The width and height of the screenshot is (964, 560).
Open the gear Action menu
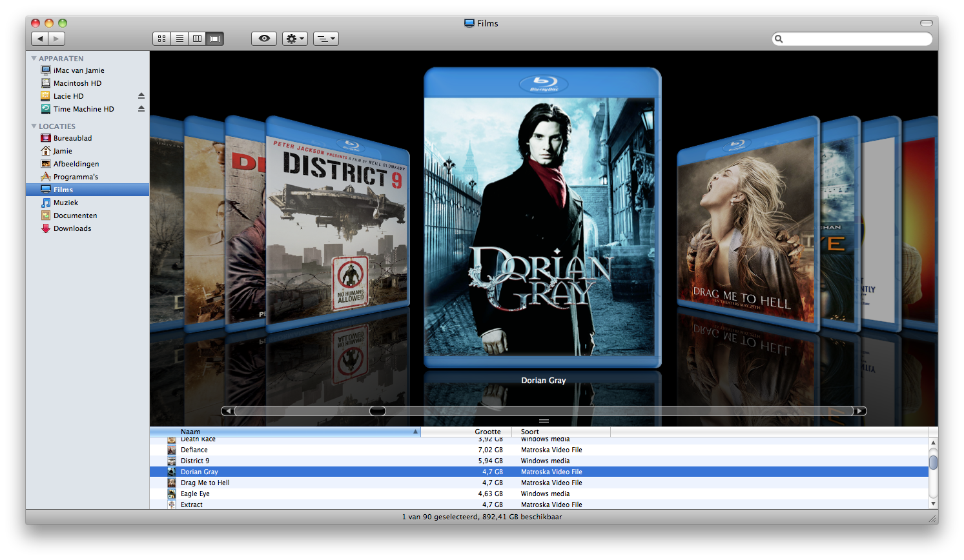click(295, 39)
